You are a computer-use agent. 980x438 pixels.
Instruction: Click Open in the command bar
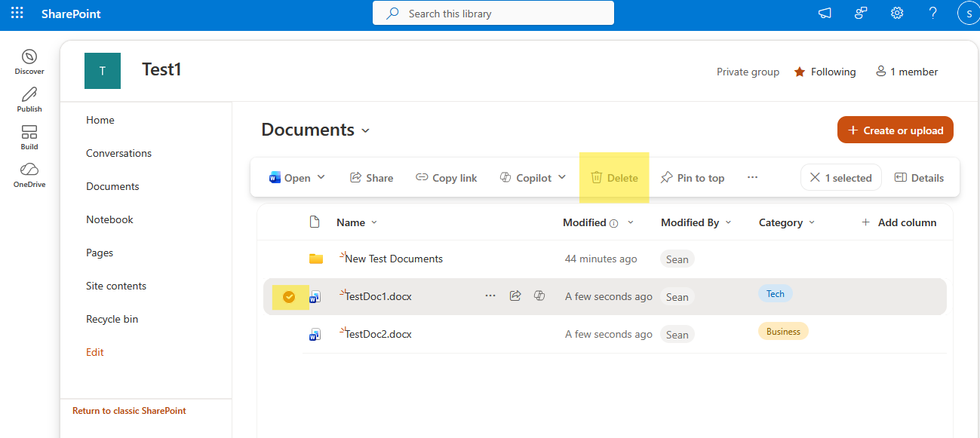pyautogui.click(x=290, y=177)
